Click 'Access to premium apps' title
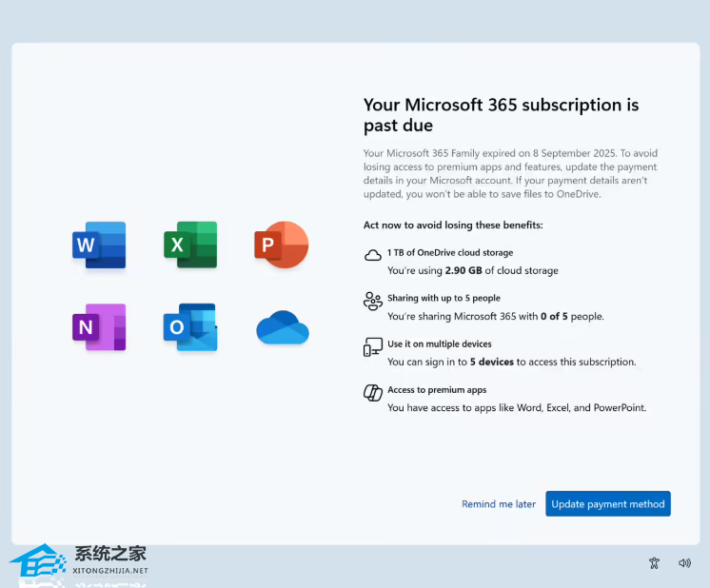 click(x=437, y=390)
